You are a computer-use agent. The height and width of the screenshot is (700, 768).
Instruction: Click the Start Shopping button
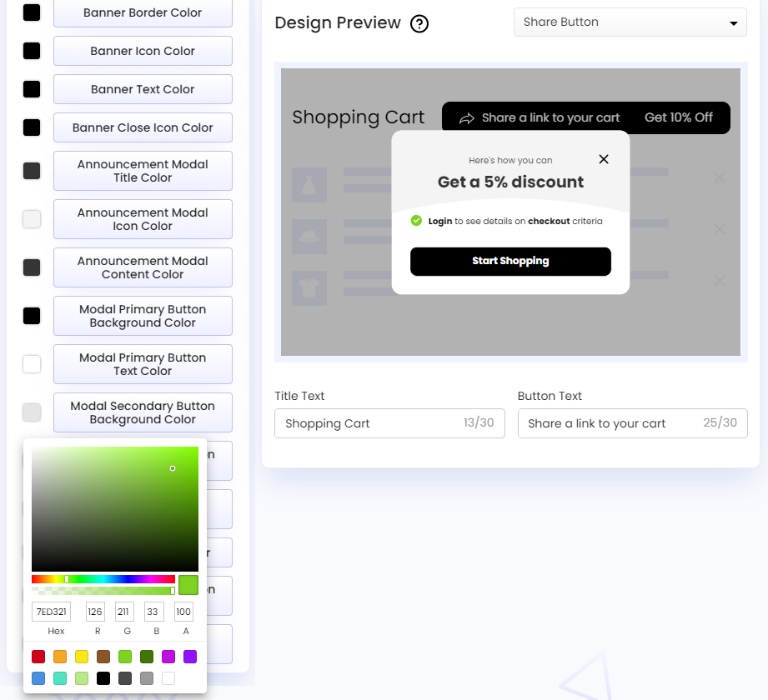[x=510, y=261]
